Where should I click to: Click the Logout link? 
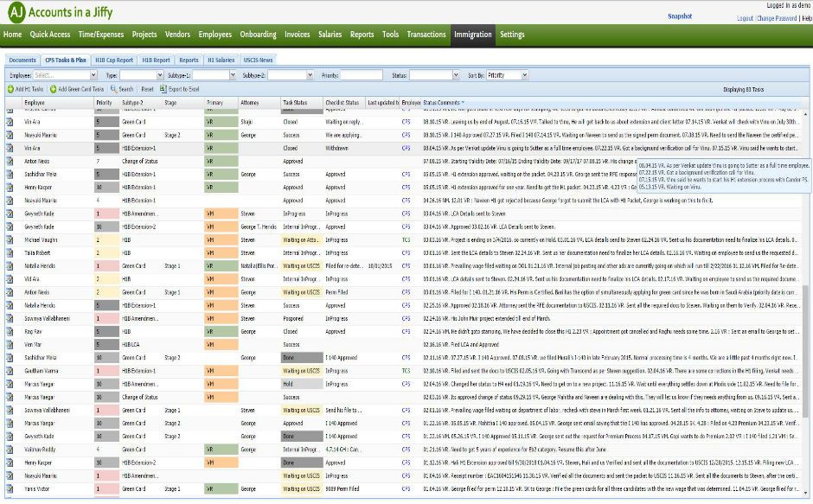(x=745, y=18)
